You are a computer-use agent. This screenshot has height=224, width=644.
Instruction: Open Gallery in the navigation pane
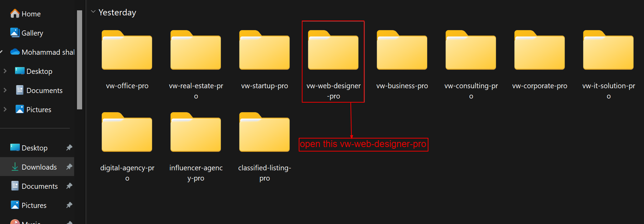pos(32,33)
